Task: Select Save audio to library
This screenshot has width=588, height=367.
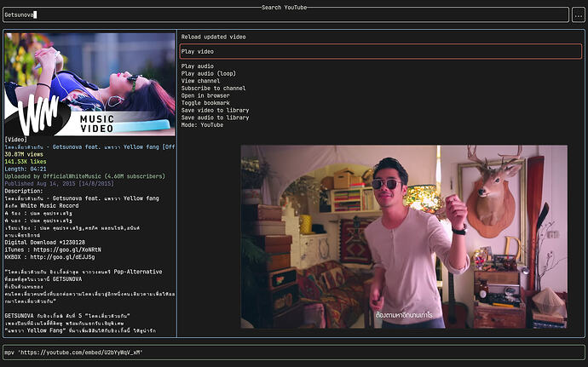Action: (215, 118)
